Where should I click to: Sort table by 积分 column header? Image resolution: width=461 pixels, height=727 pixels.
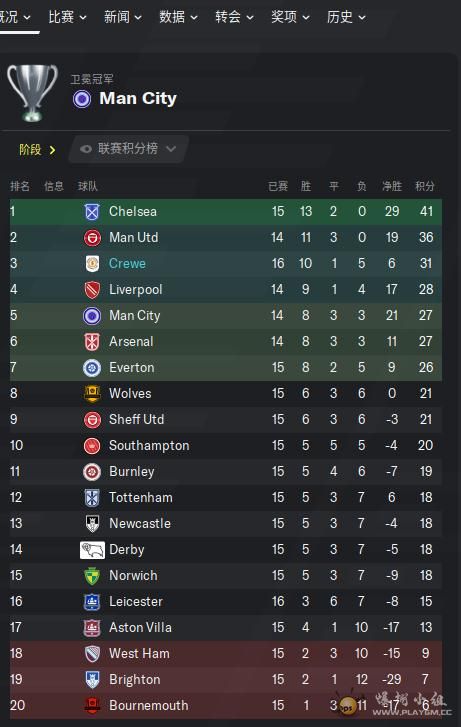pos(424,186)
